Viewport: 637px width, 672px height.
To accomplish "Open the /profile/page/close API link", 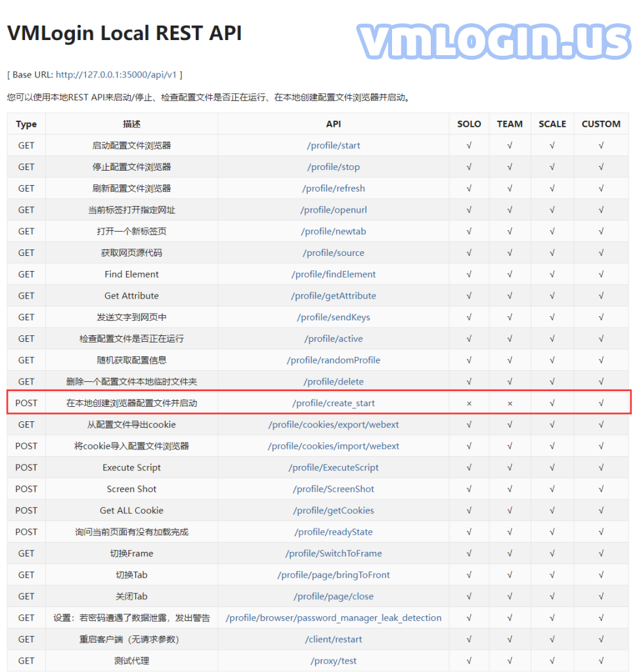I will tap(334, 596).
